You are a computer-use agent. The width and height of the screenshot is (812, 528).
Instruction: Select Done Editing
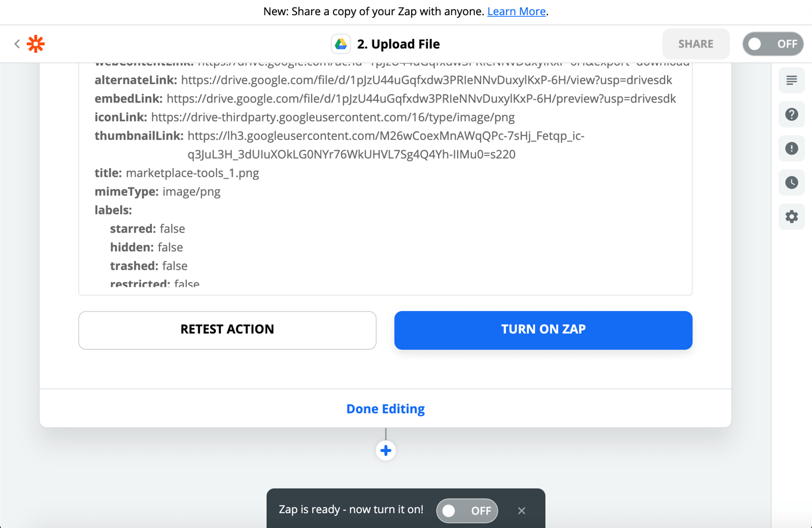coord(385,408)
